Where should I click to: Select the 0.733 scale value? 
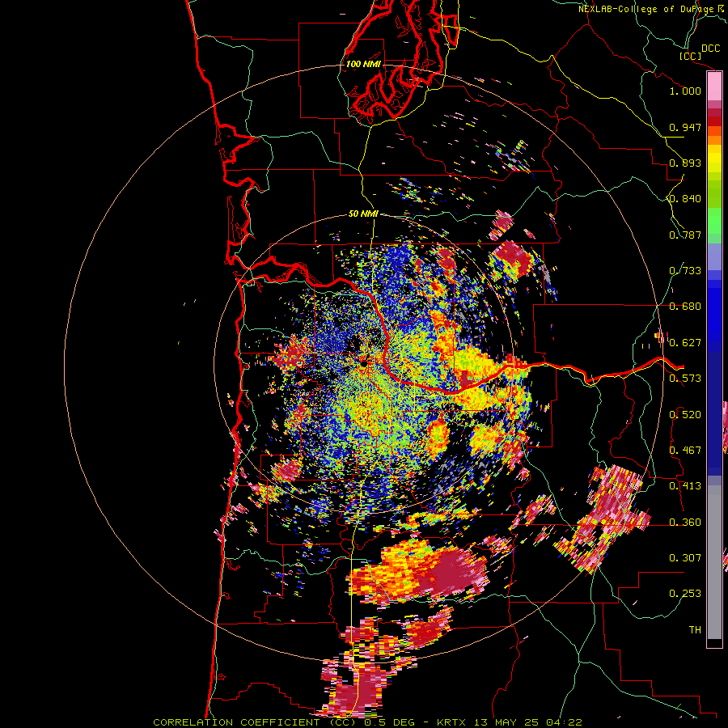(685, 271)
